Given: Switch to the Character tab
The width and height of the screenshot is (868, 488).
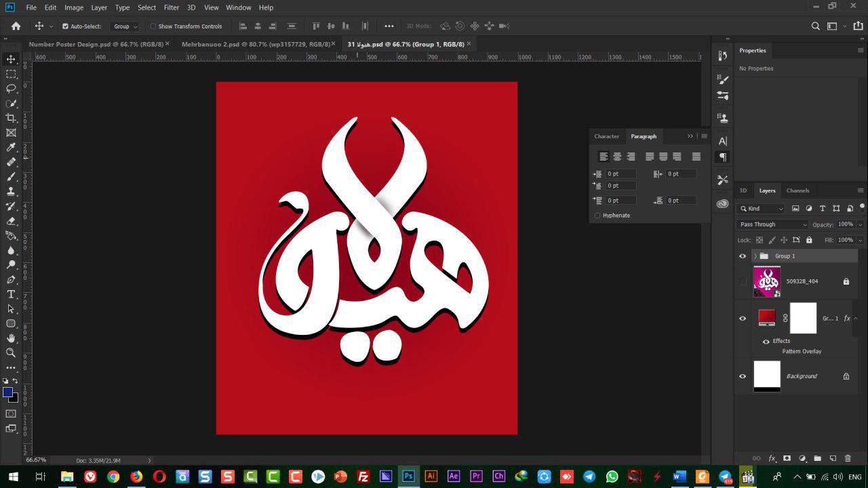Looking at the screenshot, I should click(607, 136).
